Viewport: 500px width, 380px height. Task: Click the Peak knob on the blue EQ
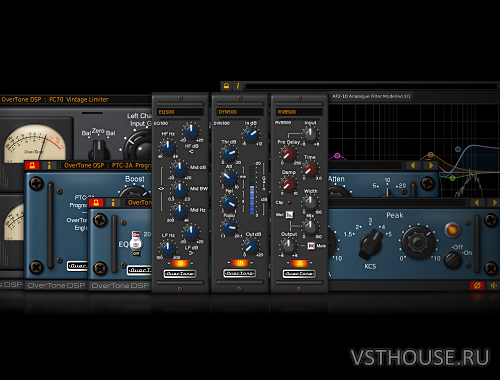pos(418,242)
